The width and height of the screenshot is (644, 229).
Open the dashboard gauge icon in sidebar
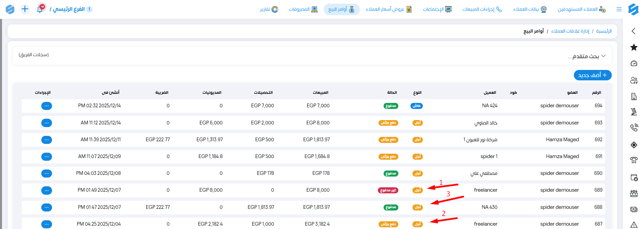click(x=634, y=64)
